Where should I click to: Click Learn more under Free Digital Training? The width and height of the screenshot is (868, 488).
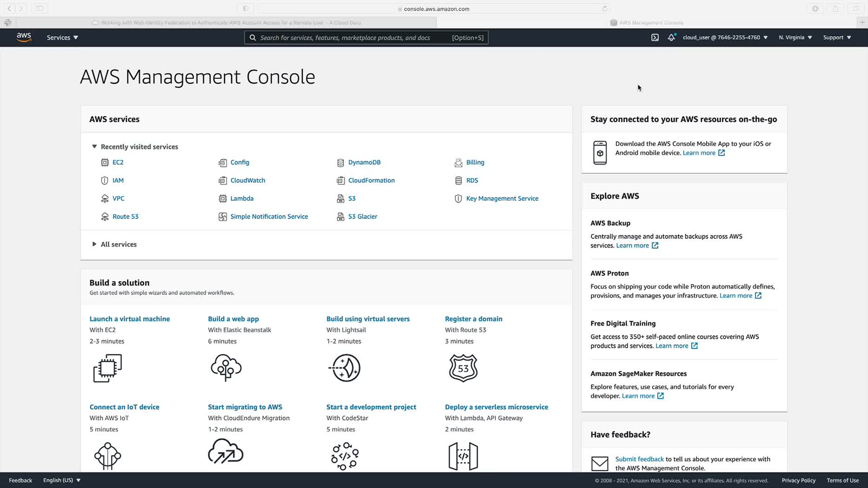(676, 346)
